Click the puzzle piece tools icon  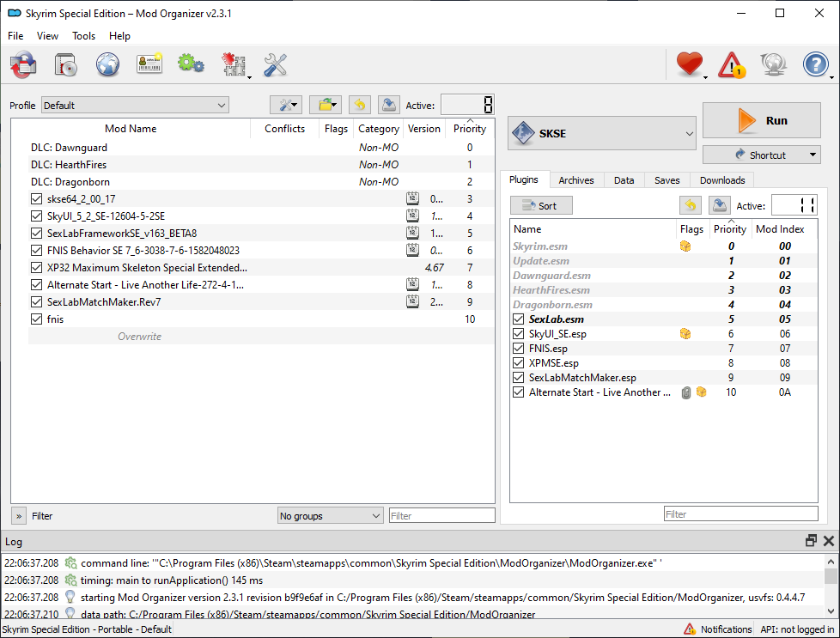point(234,64)
